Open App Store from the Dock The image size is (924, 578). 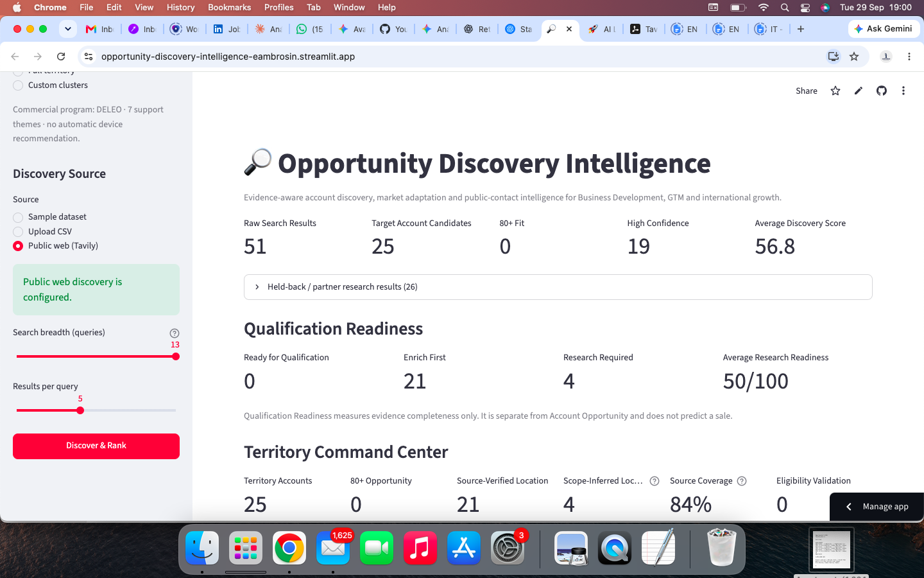[464, 548]
